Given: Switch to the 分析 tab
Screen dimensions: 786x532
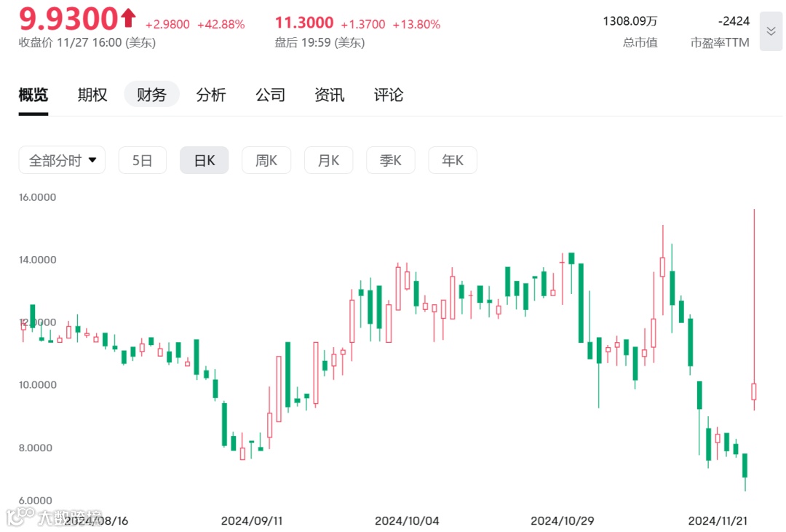Looking at the screenshot, I should pyautogui.click(x=210, y=95).
